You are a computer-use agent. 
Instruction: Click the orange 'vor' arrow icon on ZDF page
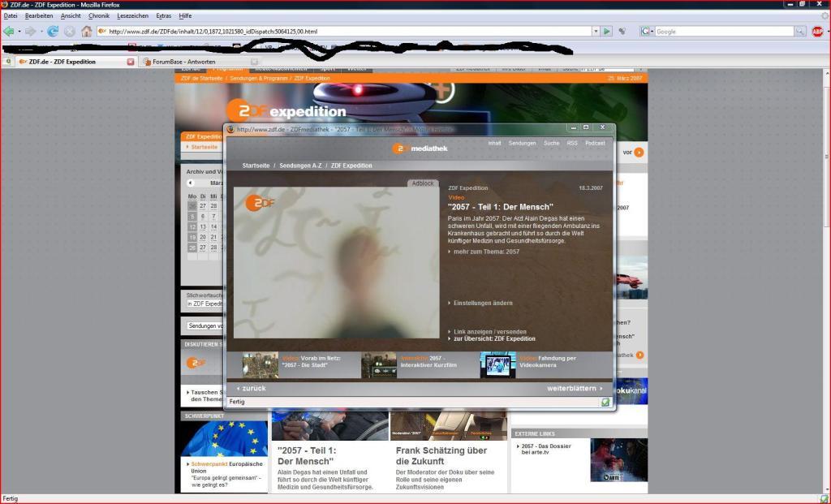point(639,153)
